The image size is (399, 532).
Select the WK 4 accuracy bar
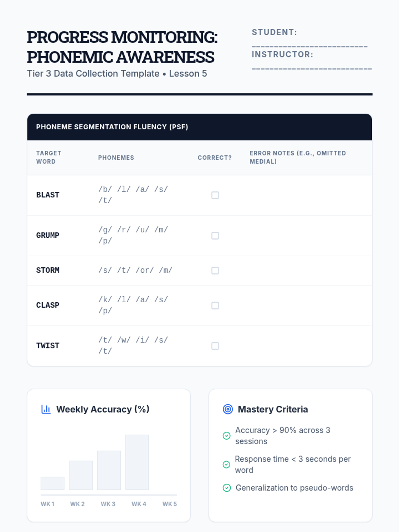click(137, 462)
